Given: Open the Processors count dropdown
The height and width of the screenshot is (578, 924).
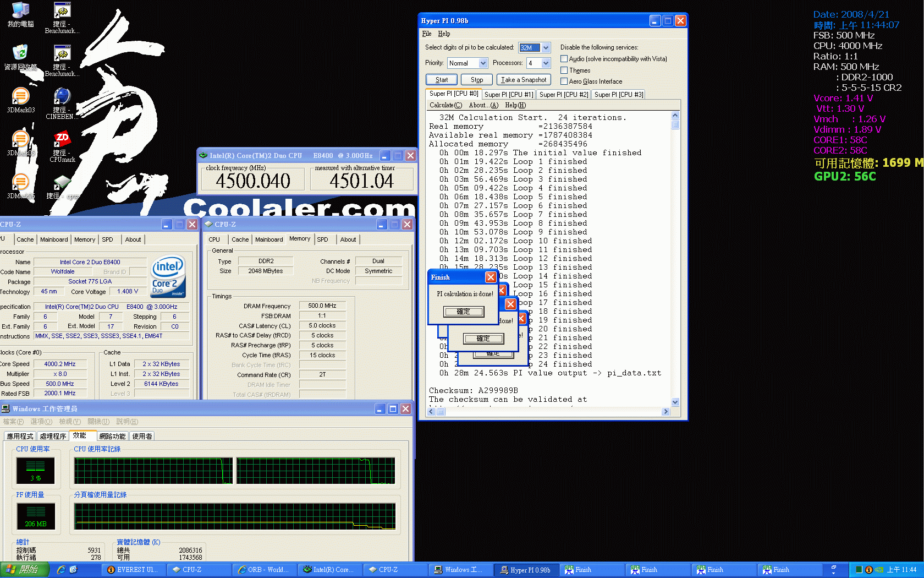Looking at the screenshot, I should pos(546,63).
